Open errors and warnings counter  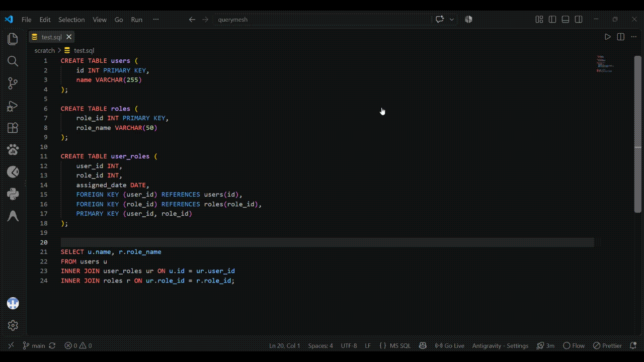[78, 345]
